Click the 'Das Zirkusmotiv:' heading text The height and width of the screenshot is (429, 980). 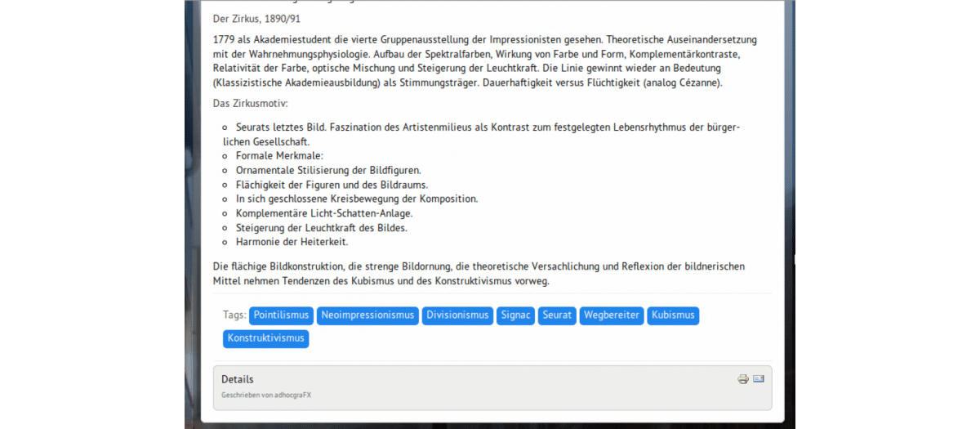tap(251, 103)
